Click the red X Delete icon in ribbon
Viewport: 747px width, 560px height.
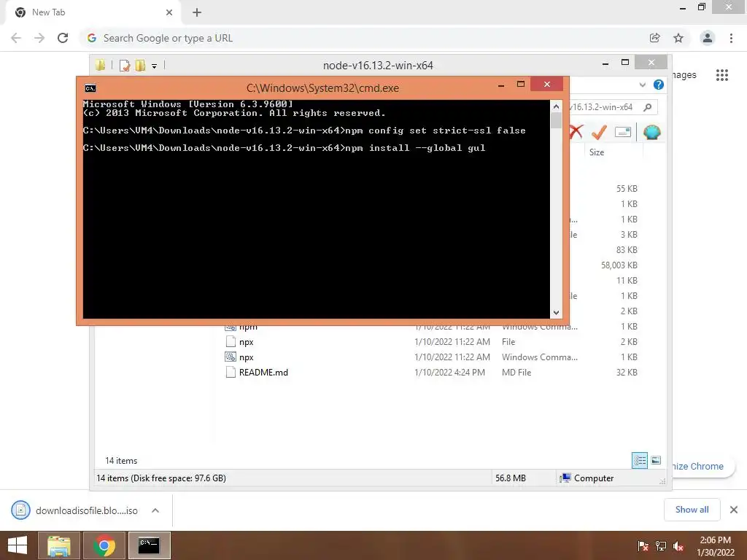576,132
